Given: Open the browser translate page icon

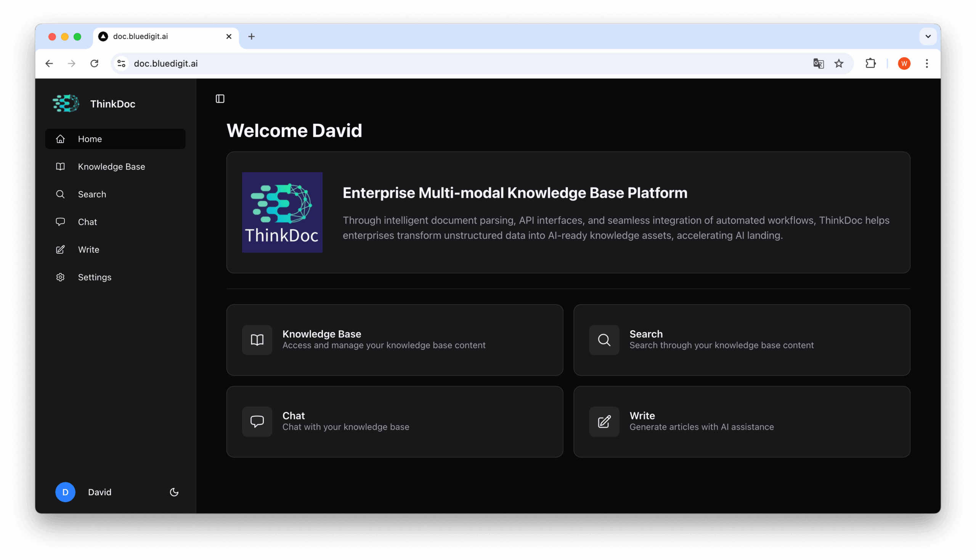Looking at the screenshot, I should coord(818,64).
